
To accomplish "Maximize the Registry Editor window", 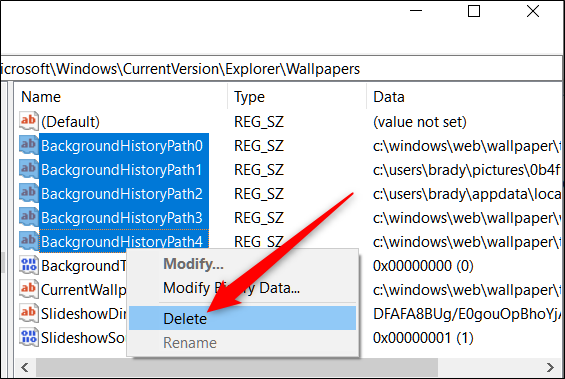I will (x=473, y=11).
